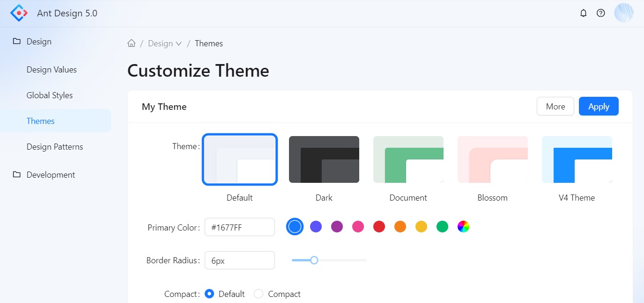Focus the Primary Color hex input

coord(239,227)
